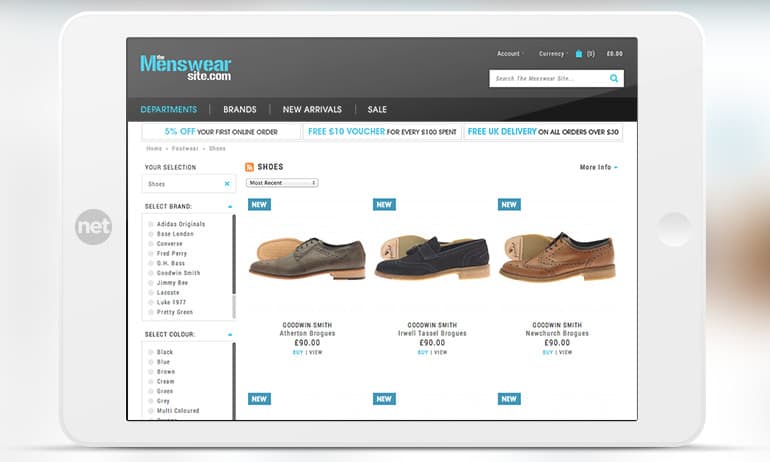This screenshot has height=462, width=770.
Task: Check the Converse brand filter
Action: [x=151, y=244]
